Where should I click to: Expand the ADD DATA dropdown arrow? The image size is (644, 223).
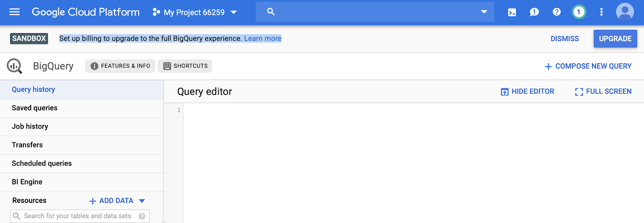[x=142, y=201]
